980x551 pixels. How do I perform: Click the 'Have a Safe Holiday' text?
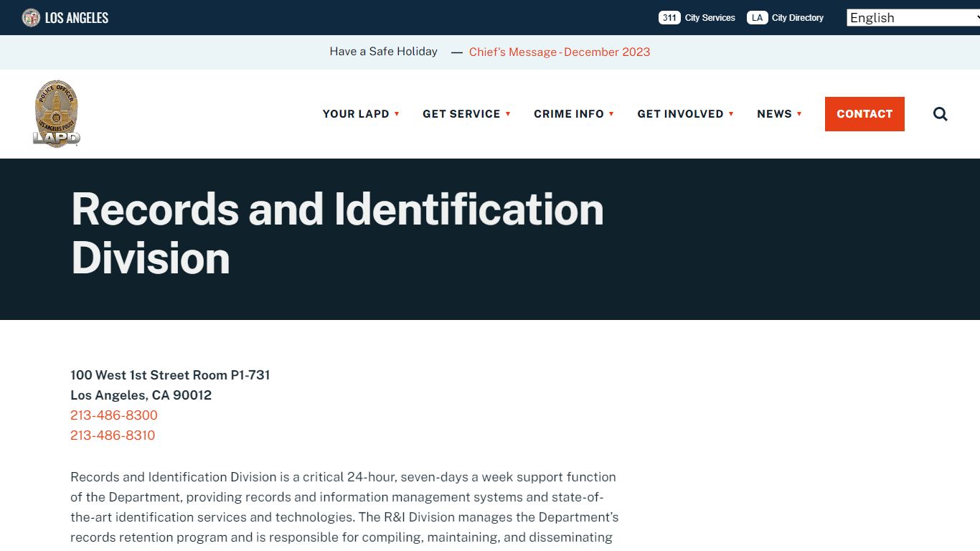click(383, 52)
